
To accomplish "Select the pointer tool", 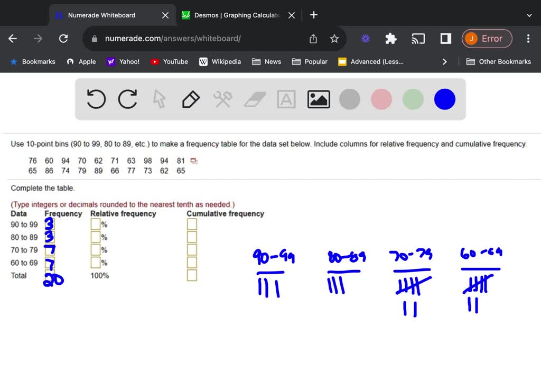I will pyautogui.click(x=159, y=99).
